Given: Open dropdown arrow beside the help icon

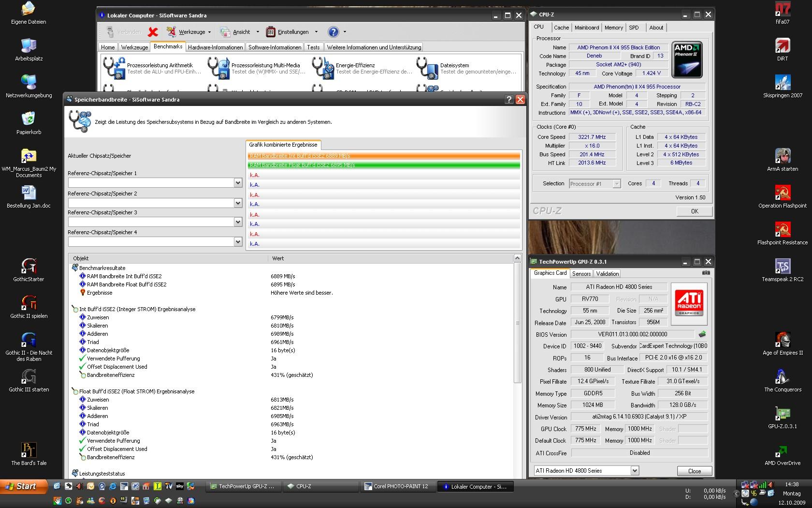Looking at the screenshot, I should tap(345, 32).
